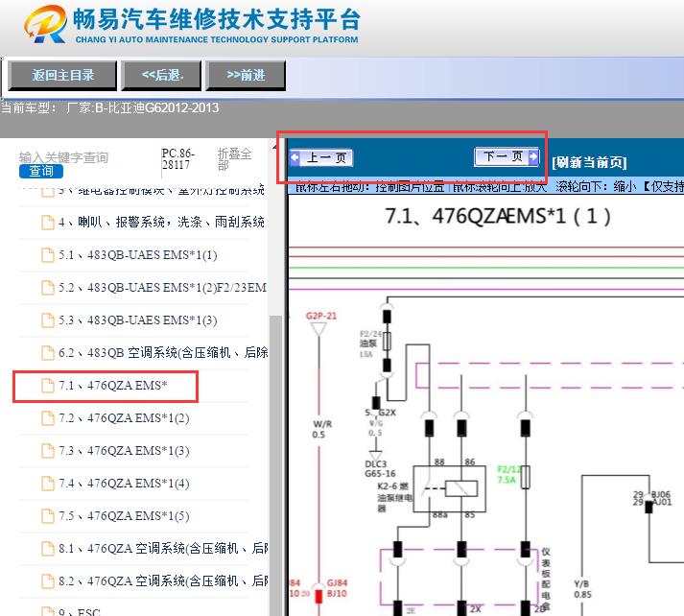
Task: Open 7.2、476QZA EMS*1(2) entry
Action: (x=124, y=418)
